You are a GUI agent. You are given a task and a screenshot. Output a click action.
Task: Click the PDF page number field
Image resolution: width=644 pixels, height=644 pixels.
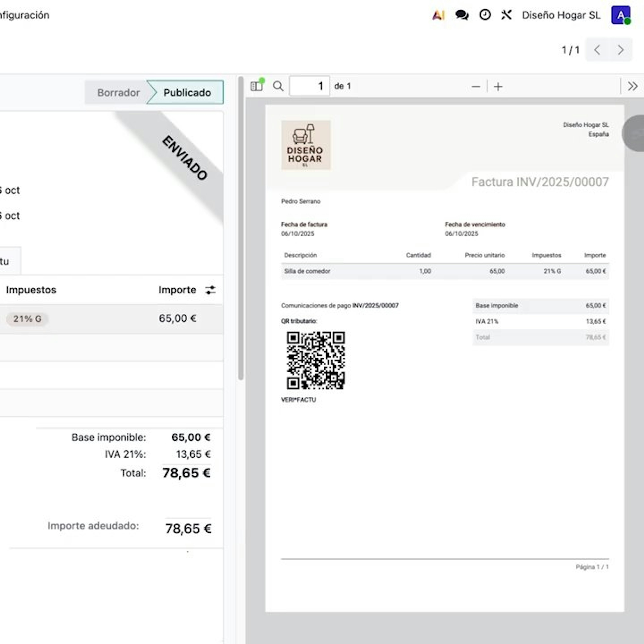coord(309,86)
